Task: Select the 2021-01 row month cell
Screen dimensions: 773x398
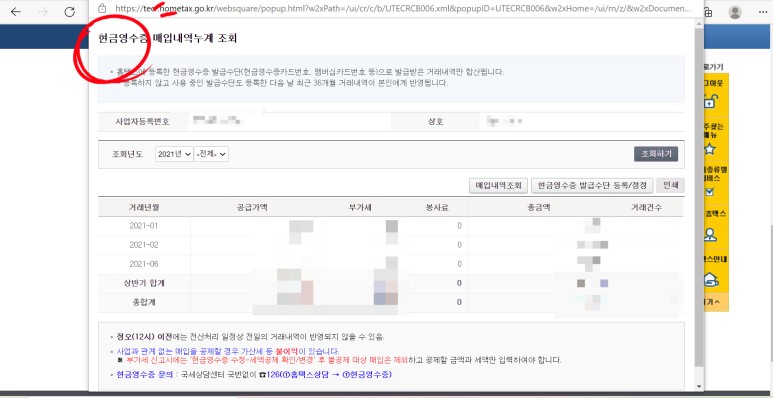Action: [x=144, y=226]
